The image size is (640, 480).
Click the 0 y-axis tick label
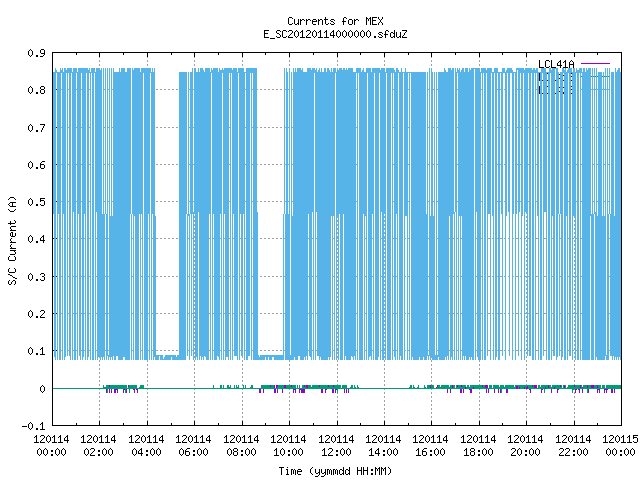[42, 389]
